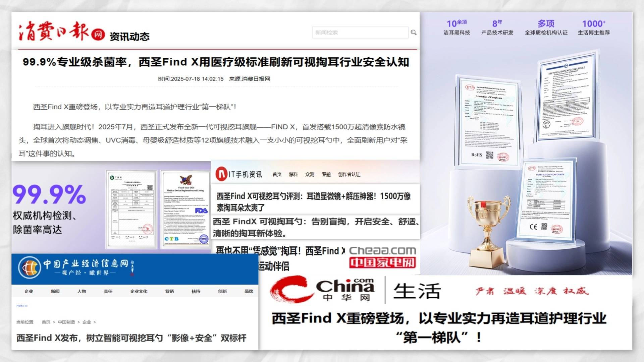Click the 中国产业经济信息网 globe logo

point(30,267)
